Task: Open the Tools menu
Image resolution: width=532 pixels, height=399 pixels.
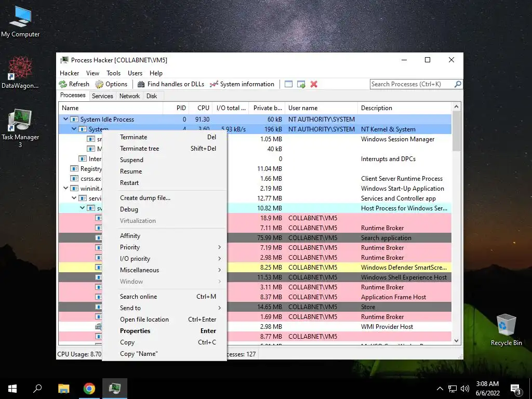Action: [x=113, y=73]
